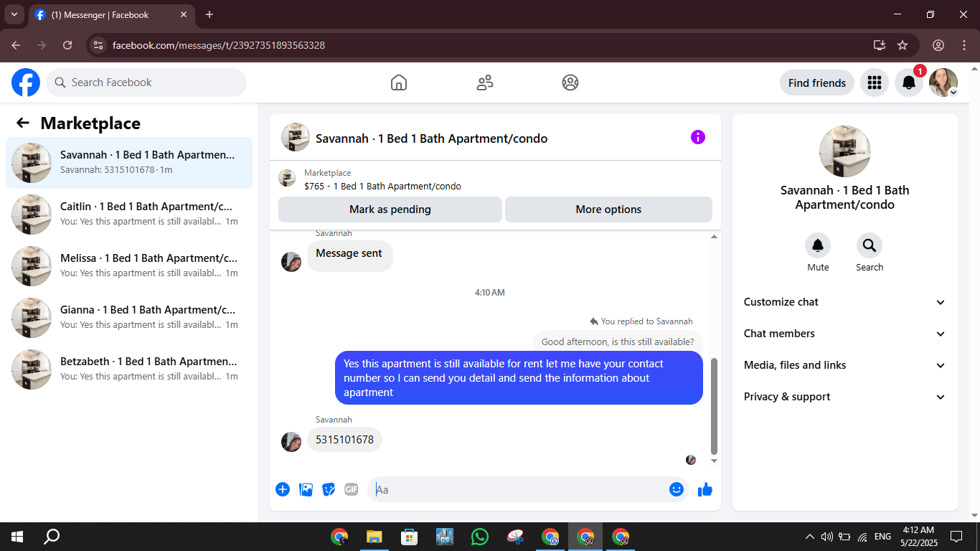The width and height of the screenshot is (980, 551).
Task: Choose a GIF in the composer
Action: (x=352, y=489)
